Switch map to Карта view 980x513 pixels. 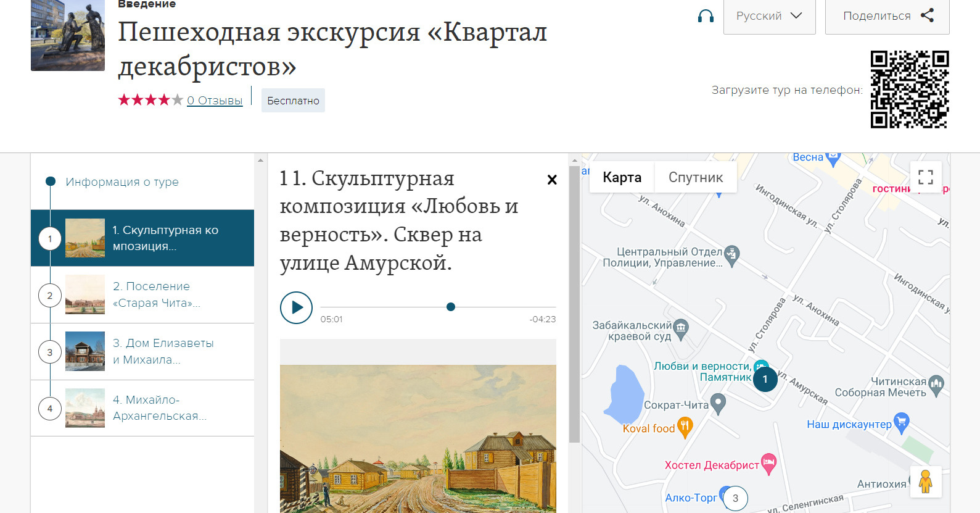tap(622, 178)
